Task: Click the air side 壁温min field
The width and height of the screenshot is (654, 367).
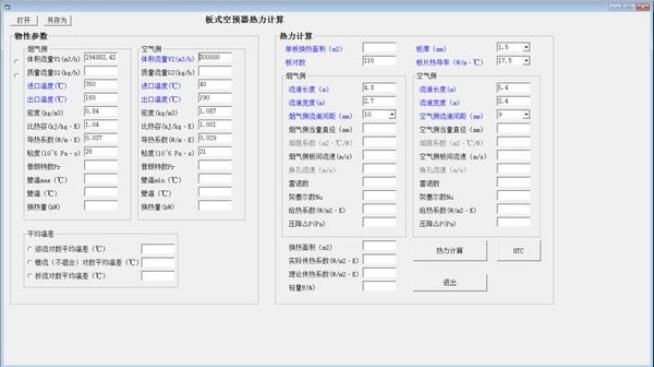Action: coord(215,179)
